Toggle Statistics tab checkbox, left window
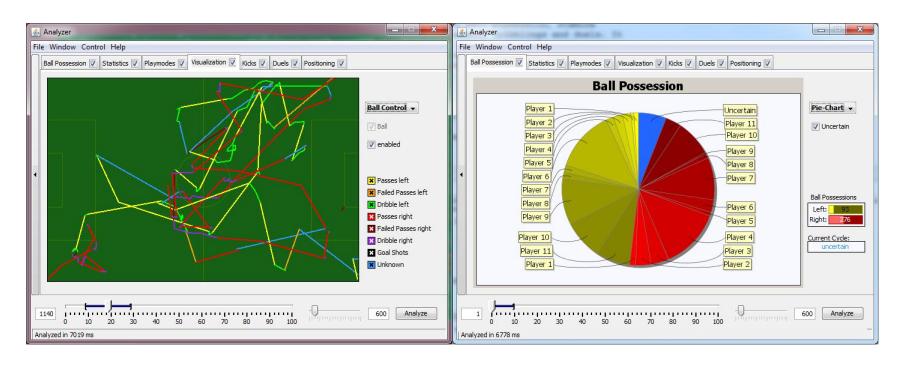 click(135, 63)
